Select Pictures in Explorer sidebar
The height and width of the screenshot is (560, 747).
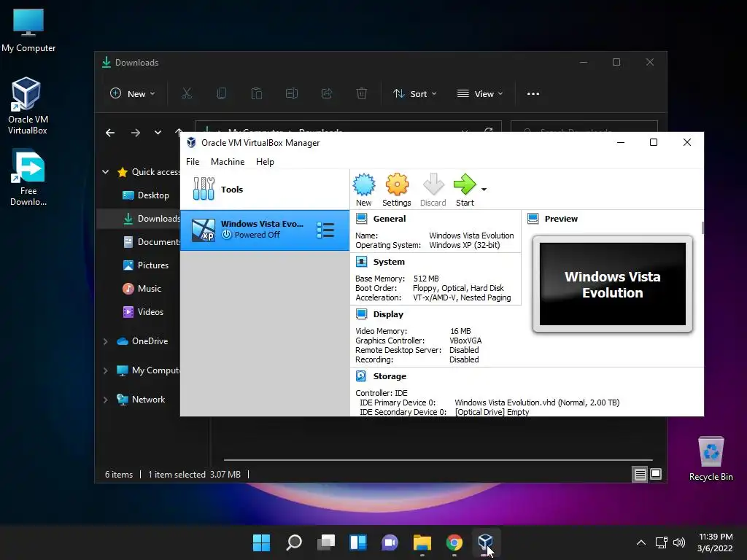tap(147, 265)
